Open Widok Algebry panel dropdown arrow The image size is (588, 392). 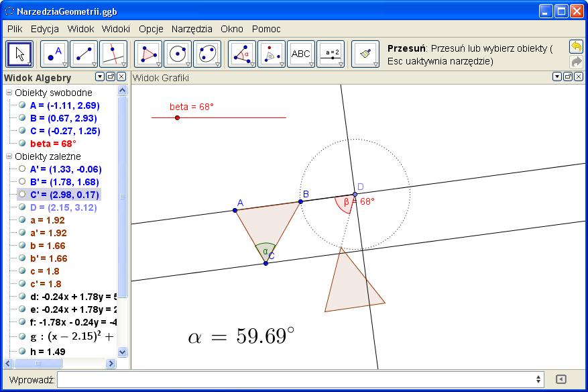[x=100, y=77]
